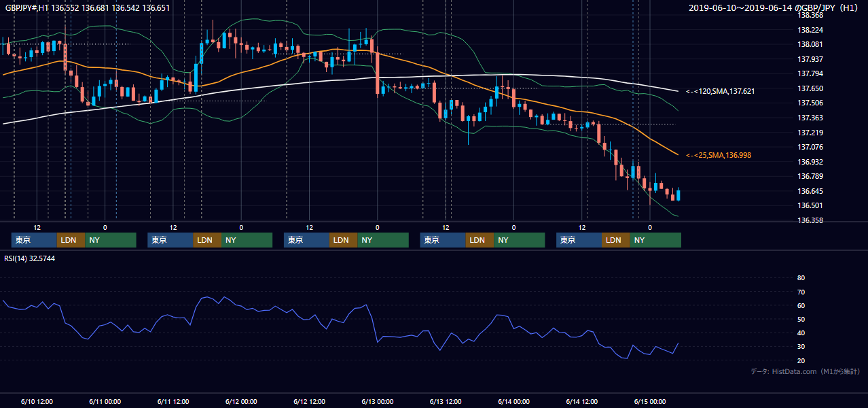Click the final blue candlestick on the chart
The width and height of the screenshot is (868, 408).
679,194
